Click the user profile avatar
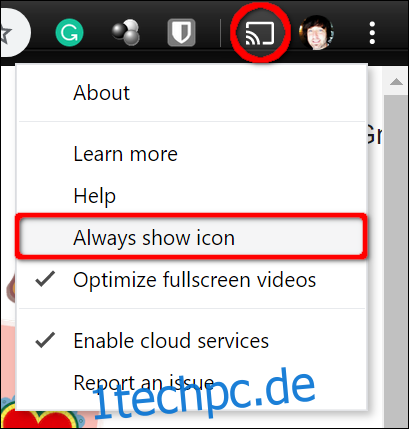This screenshot has height=429, width=409. [x=316, y=33]
